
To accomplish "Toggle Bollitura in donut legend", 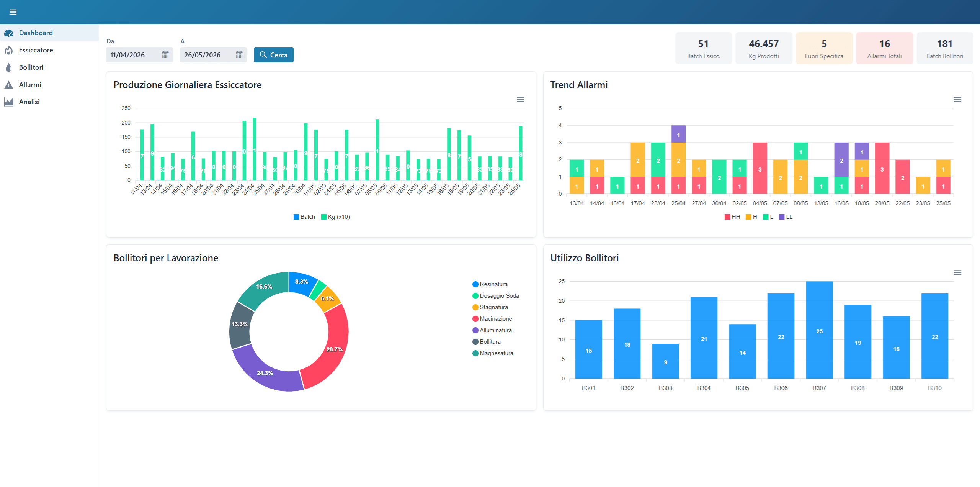I will coord(487,342).
